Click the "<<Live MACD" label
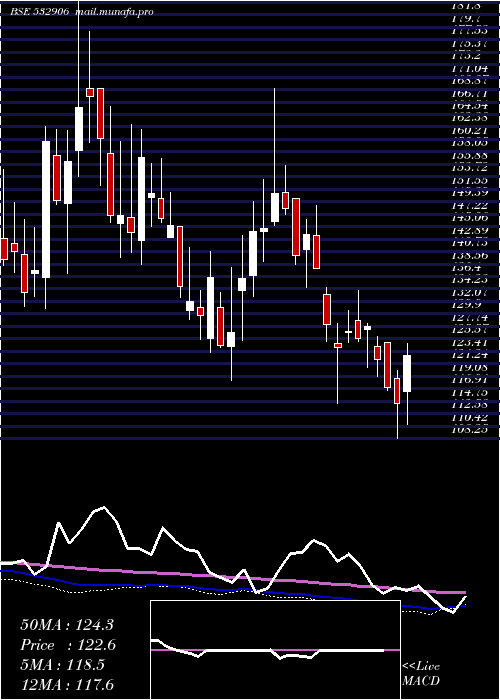The height and width of the screenshot is (700, 500). click(x=421, y=674)
